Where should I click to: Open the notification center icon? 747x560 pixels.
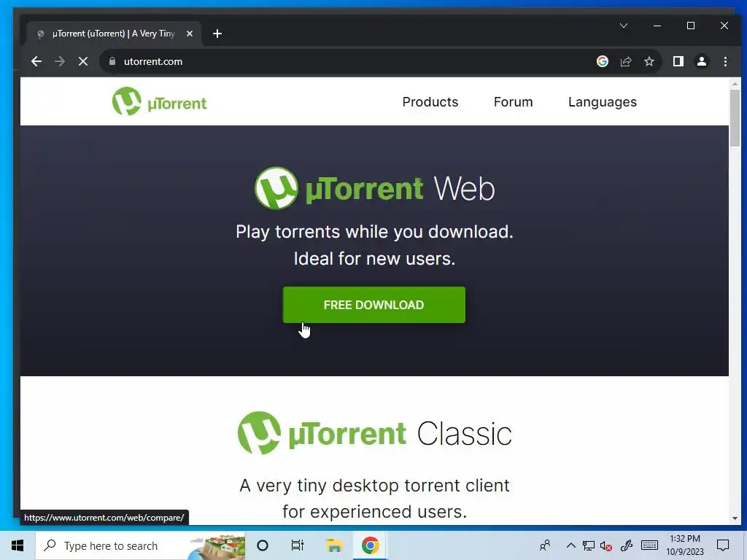[x=723, y=545]
